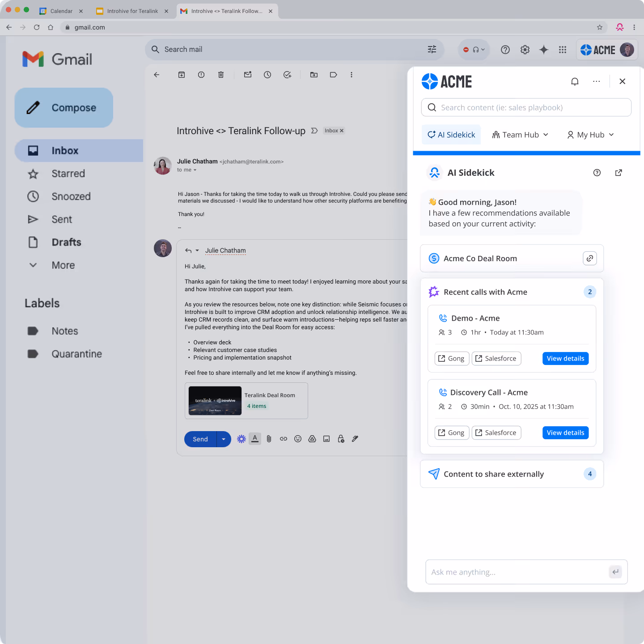This screenshot has width=644, height=644.
Task: Submit the Ask me anything prompt
Action: (615, 572)
